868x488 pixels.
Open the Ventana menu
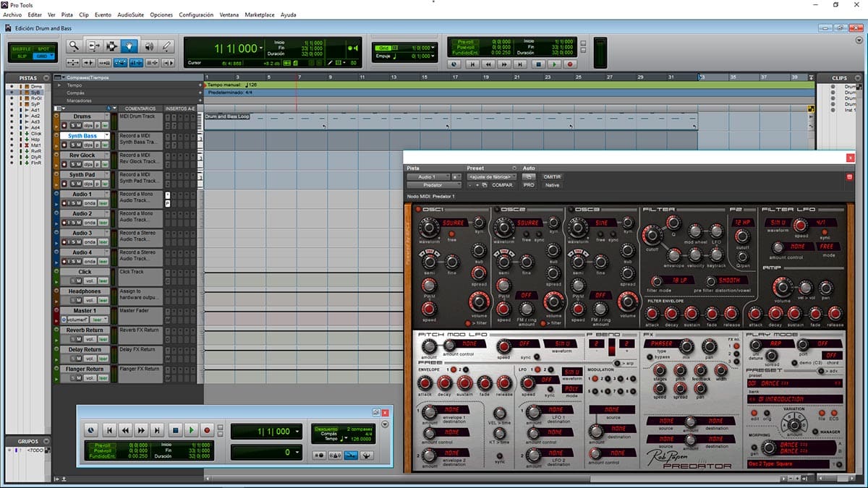pos(230,14)
